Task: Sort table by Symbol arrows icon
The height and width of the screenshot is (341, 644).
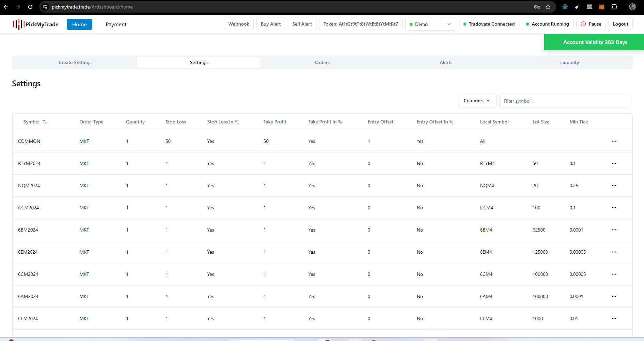Action: (x=45, y=122)
